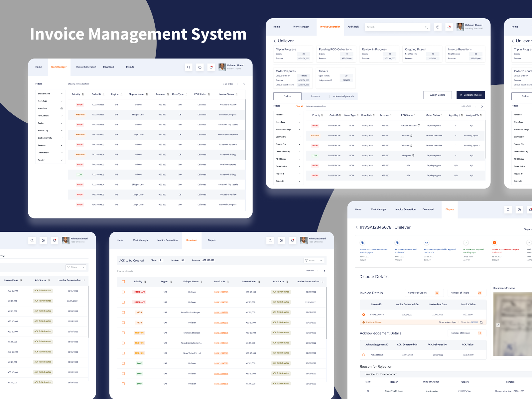532x399 pixels.
Task: Check the first IMMEDIATE priority row checkbox
Action: point(123,292)
